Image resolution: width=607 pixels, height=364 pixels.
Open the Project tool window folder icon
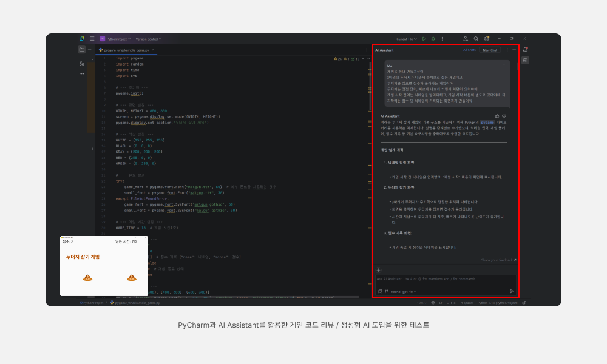click(81, 50)
